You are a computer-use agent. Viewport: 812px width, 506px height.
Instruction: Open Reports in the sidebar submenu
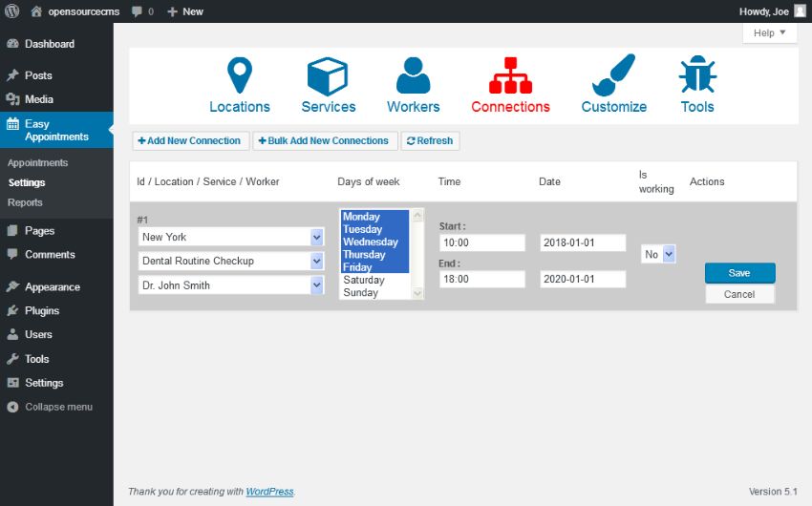tap(25, 202)
